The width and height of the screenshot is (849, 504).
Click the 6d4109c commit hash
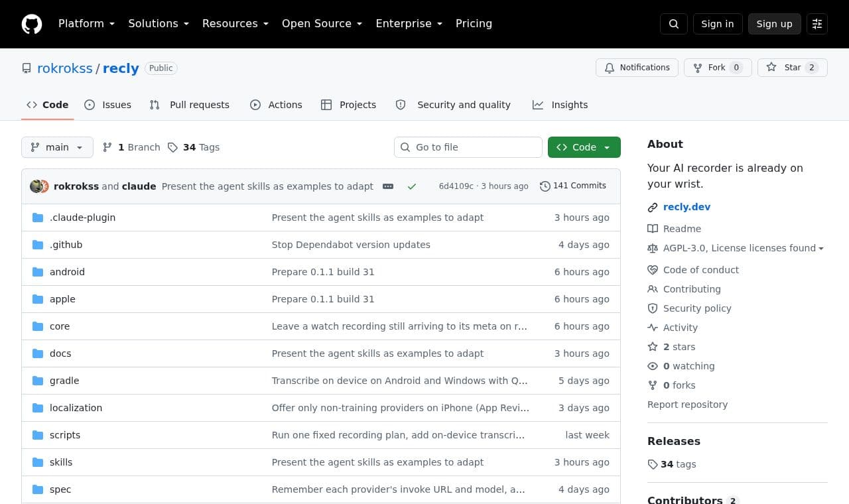point(456,186)
